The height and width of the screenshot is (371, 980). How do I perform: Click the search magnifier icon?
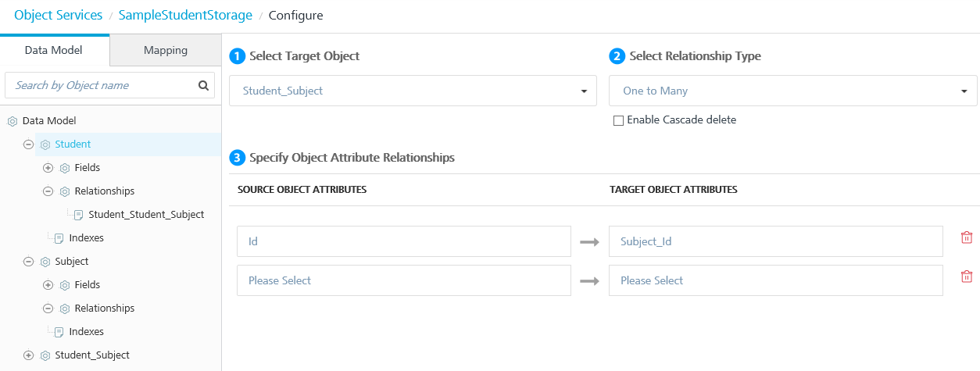click(203, 86)
